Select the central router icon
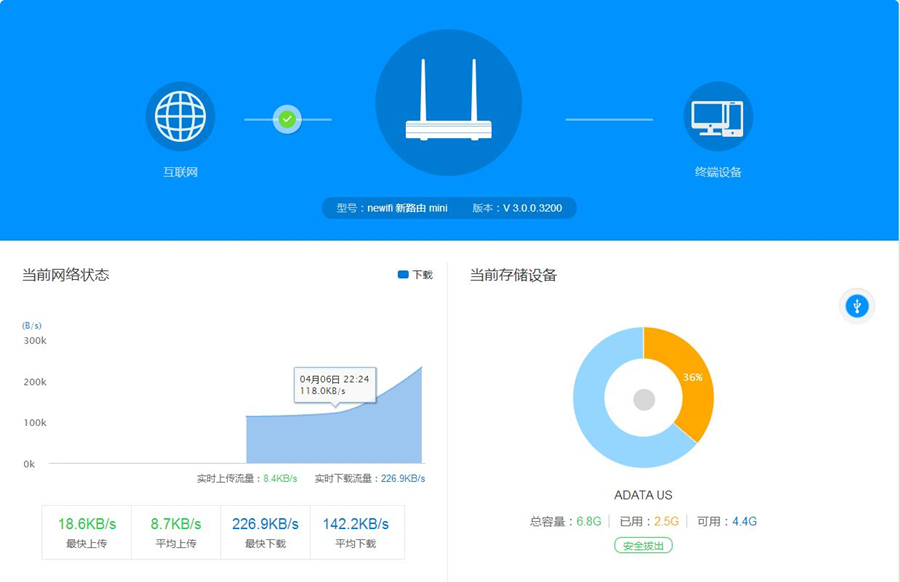 [449, 102]
